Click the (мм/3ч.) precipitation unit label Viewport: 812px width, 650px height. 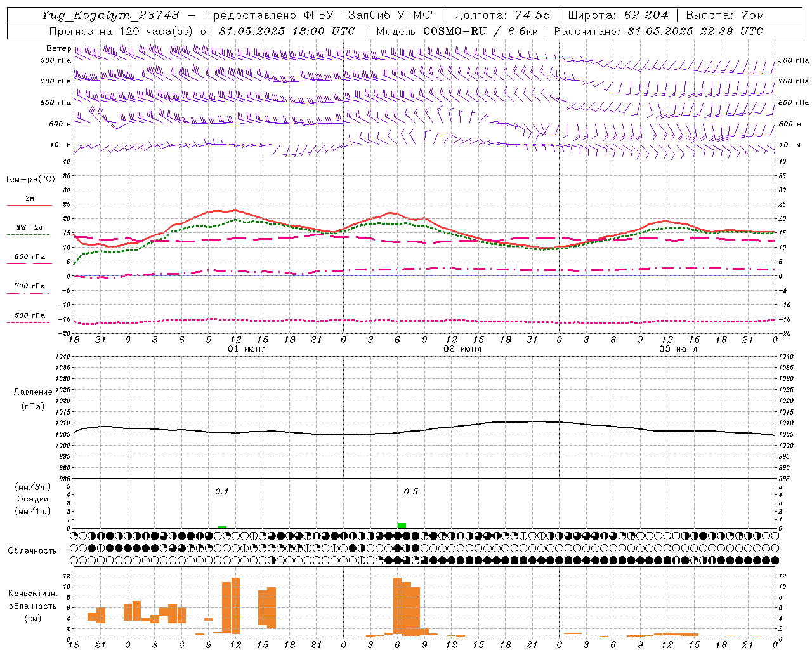[x=33, y=487]
